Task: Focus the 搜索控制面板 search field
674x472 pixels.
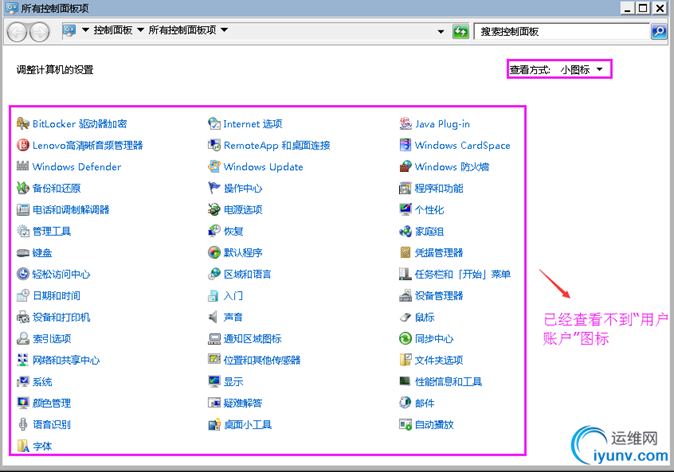Action: coord(561,31)
